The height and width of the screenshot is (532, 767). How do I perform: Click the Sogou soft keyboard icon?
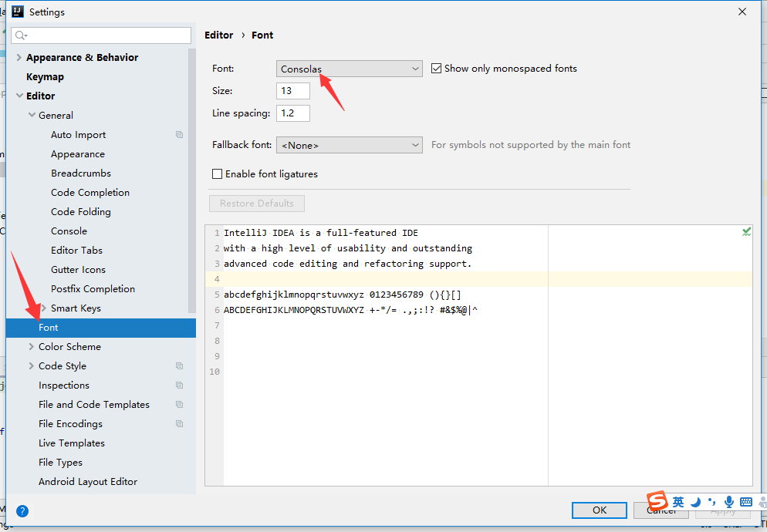746,502
